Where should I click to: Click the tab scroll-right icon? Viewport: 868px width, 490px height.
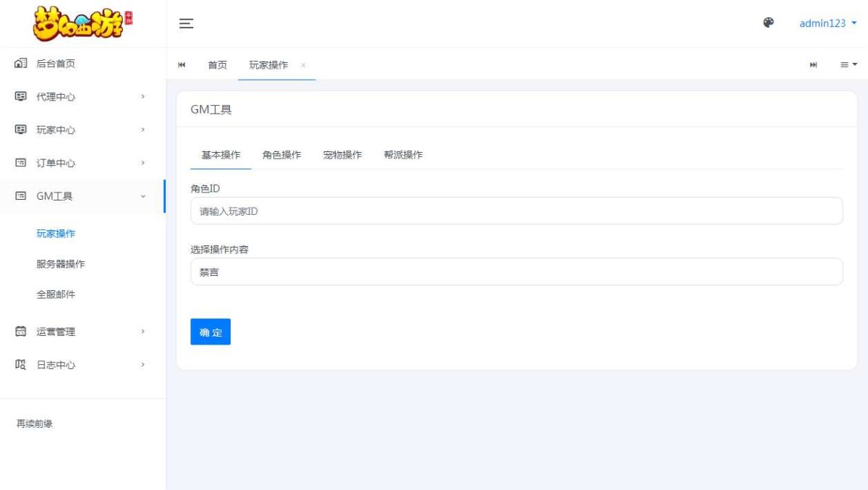pyautogui.click(x=814, y=65)
